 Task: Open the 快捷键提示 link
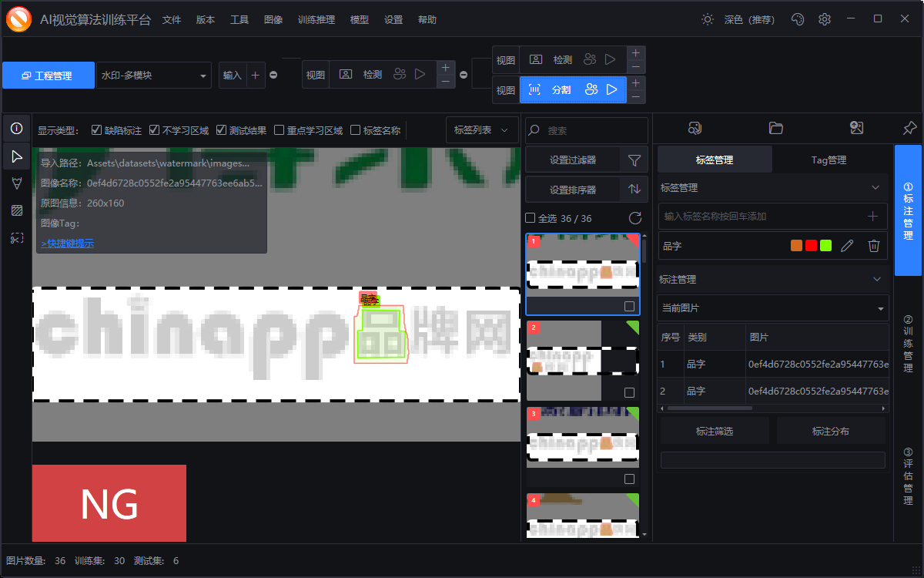[x=68, y=244]
